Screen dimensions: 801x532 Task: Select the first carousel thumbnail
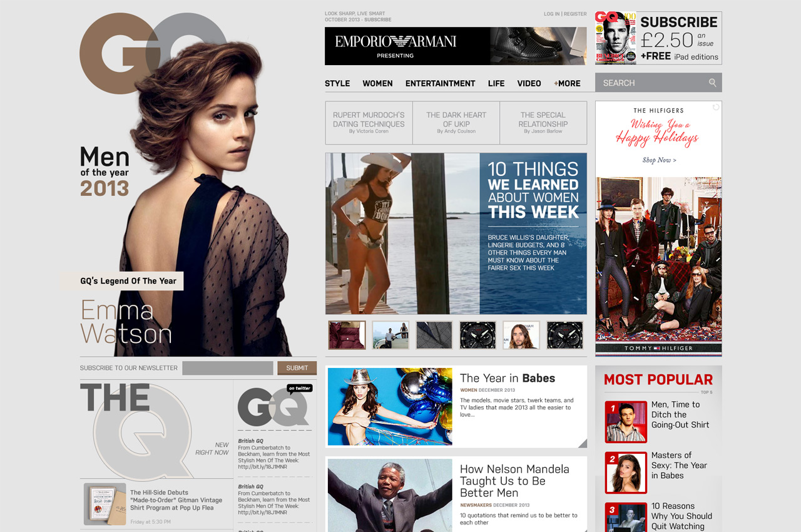click(x=347, y=335)
